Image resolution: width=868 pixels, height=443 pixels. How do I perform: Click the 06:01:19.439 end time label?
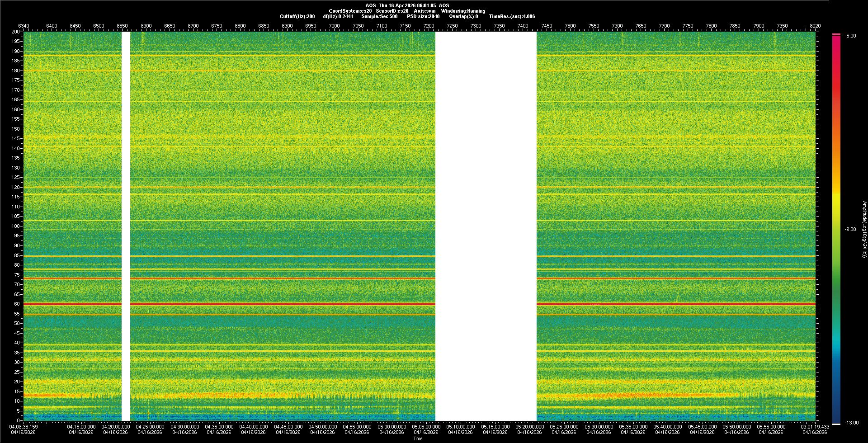tap(815, 426)
